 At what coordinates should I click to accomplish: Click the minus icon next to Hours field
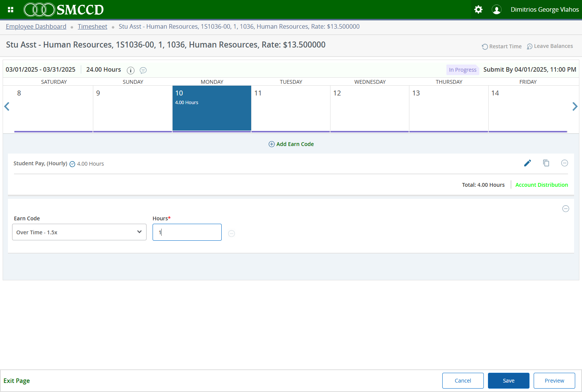[232, 234]
